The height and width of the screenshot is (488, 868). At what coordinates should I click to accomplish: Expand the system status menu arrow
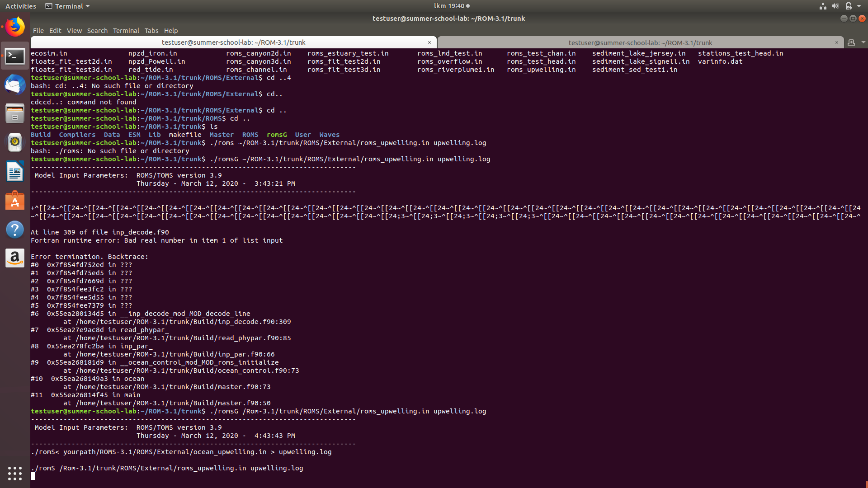coord(859,6)
